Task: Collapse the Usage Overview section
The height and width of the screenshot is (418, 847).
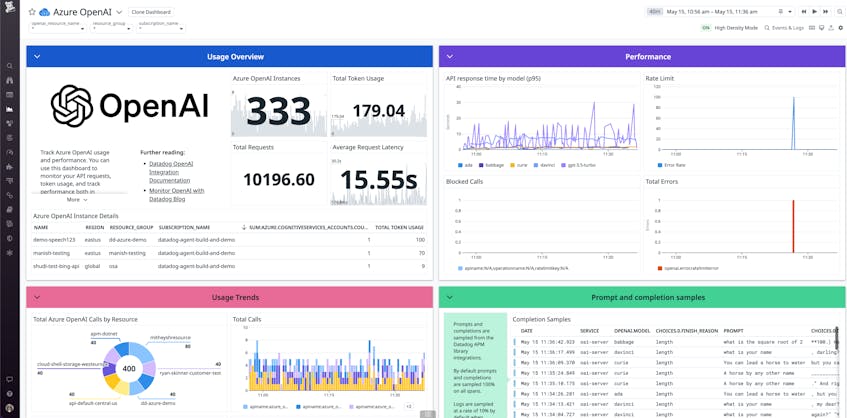Action: pyautogui.click(x=36, y=56)
